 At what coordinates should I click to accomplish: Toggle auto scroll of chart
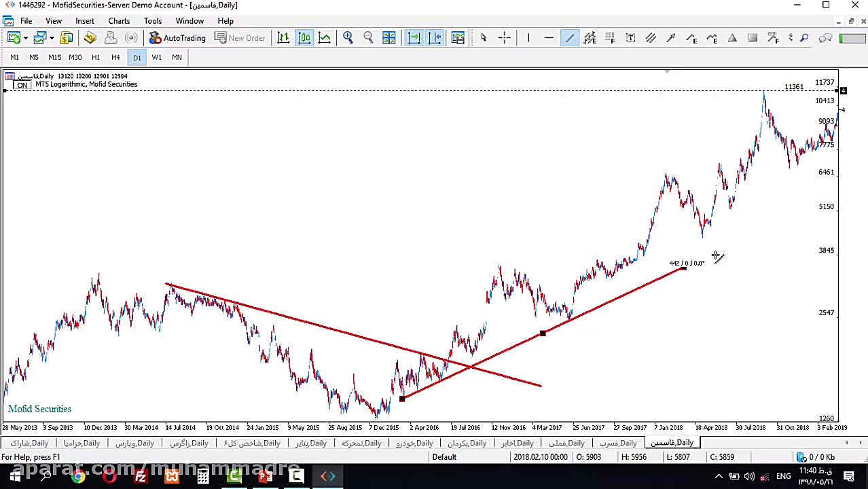(414, 38)
